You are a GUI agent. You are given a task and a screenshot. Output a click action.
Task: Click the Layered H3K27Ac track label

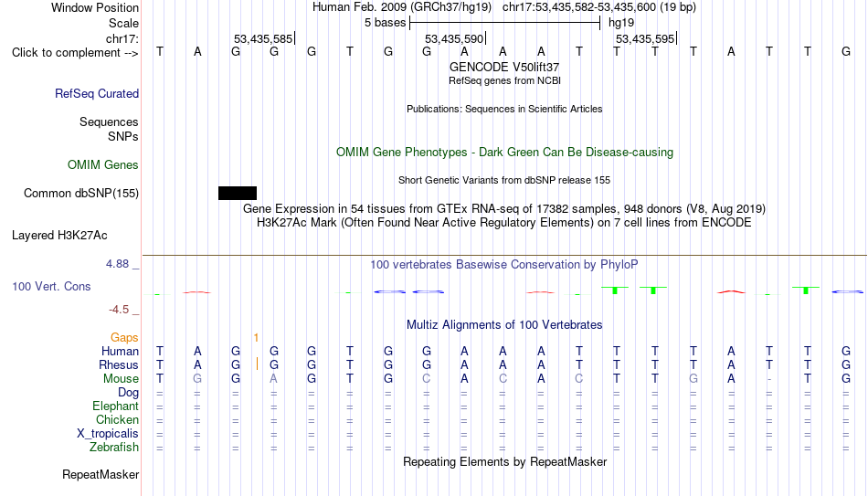pyautogui.click(x=59, y=236)
